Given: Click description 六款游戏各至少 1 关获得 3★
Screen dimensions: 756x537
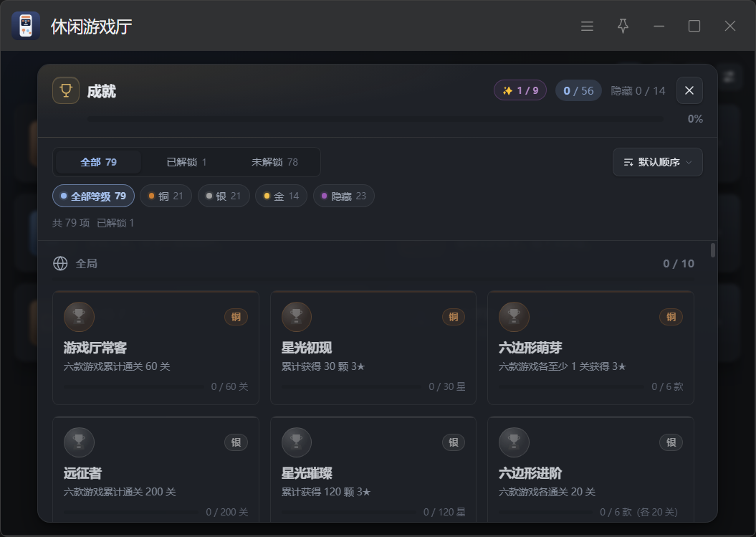Looking at the screenshot, I should click(563, 366).
